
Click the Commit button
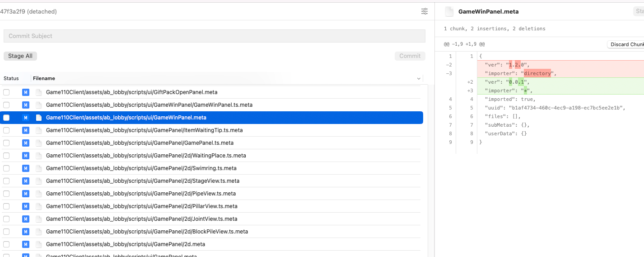tap(410, 56)
